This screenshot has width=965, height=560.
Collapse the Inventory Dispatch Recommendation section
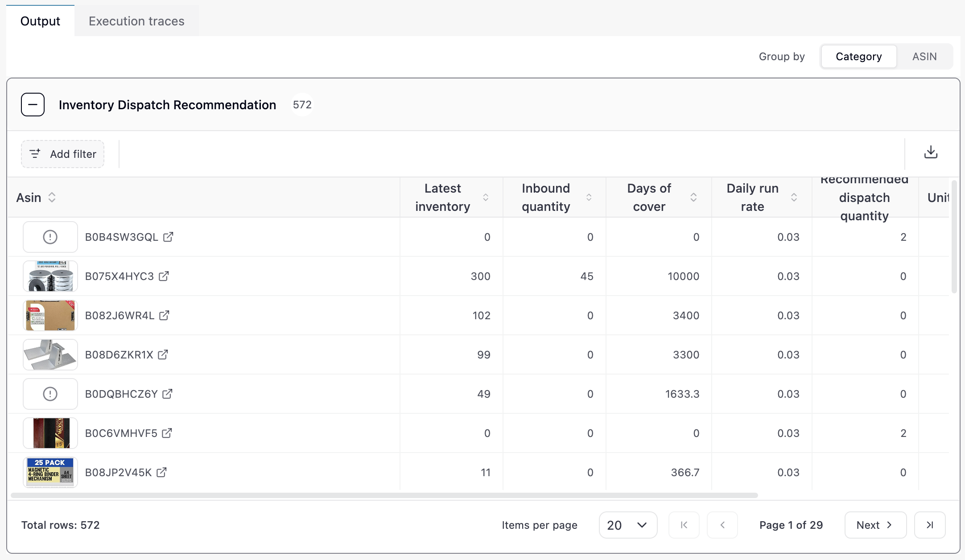33,104
